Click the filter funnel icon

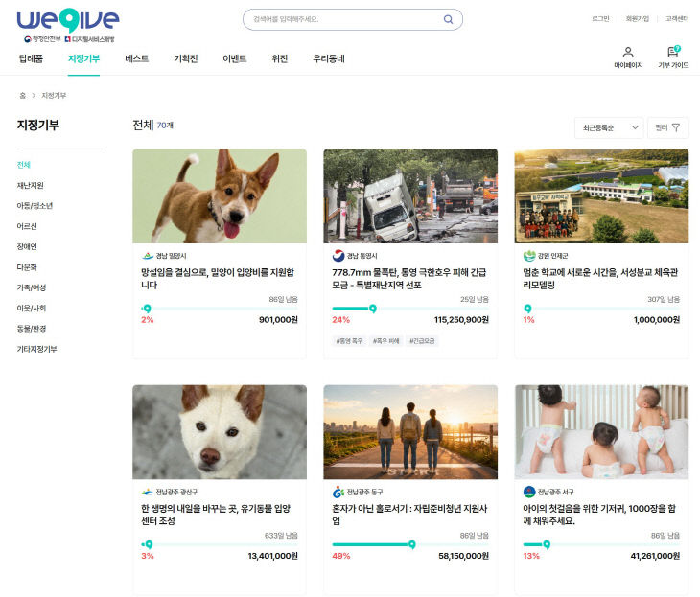point(676,127)
